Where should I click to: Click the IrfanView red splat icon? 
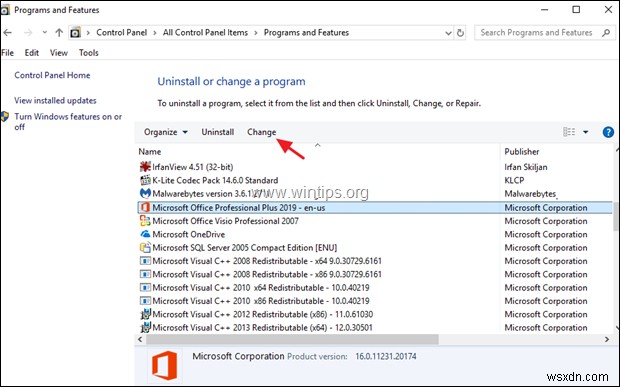point(145,167)
